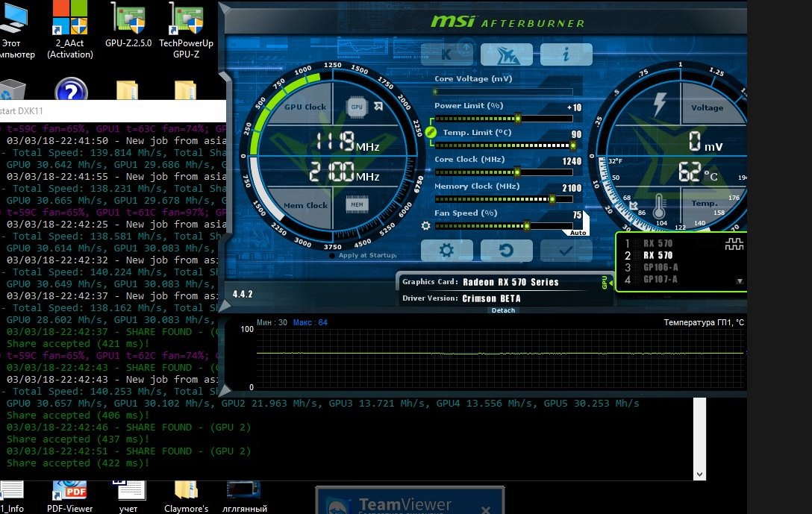Expand the GPU list down arrow
The width and height of the screenshot is (812, 514).
(739, 281)
